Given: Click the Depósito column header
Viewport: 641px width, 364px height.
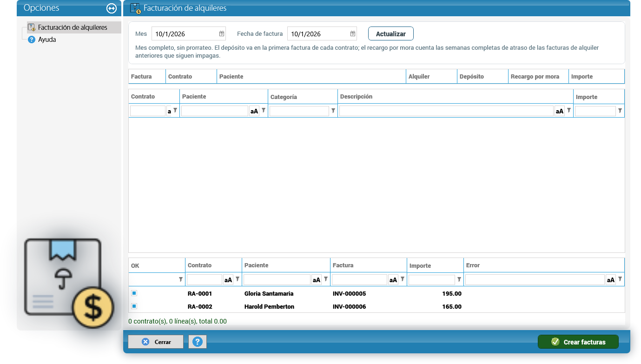Looking at the screenshot, I should tap(482, 77).
